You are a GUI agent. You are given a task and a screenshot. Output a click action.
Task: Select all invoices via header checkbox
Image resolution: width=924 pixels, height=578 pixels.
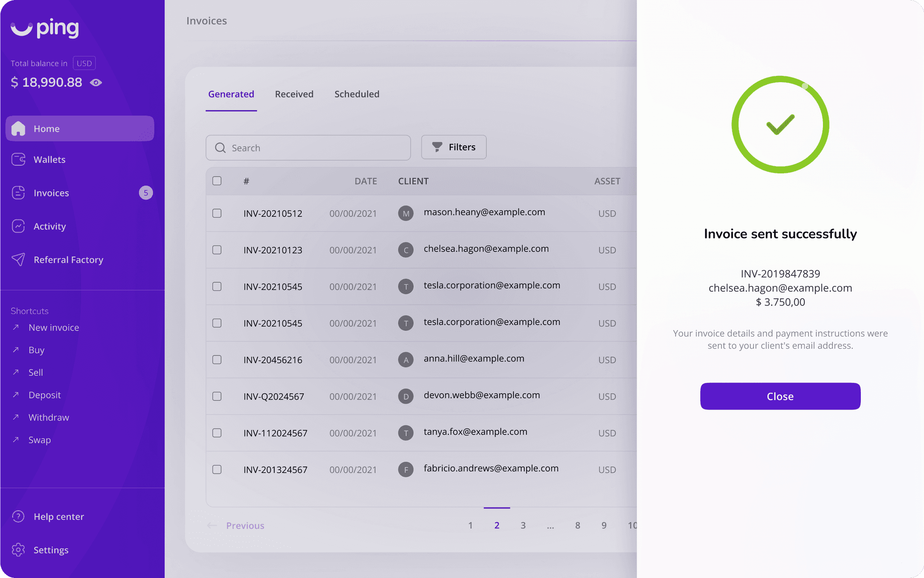[x=217, y=181]
